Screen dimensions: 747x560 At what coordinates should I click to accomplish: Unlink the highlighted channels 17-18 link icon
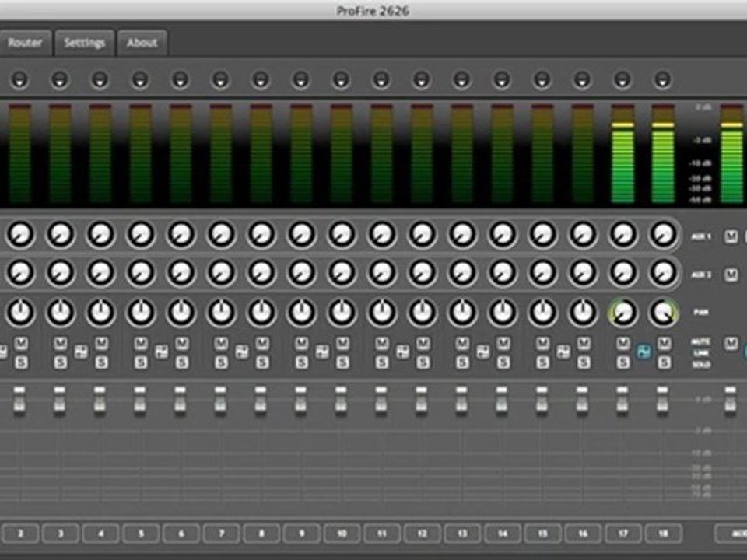click(x=644, y=352)
